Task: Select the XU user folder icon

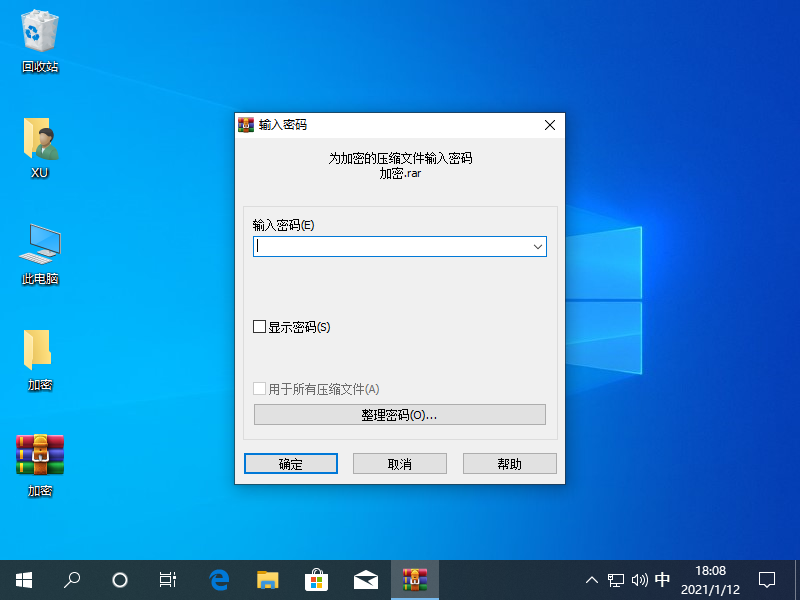Action: (40, 140)
